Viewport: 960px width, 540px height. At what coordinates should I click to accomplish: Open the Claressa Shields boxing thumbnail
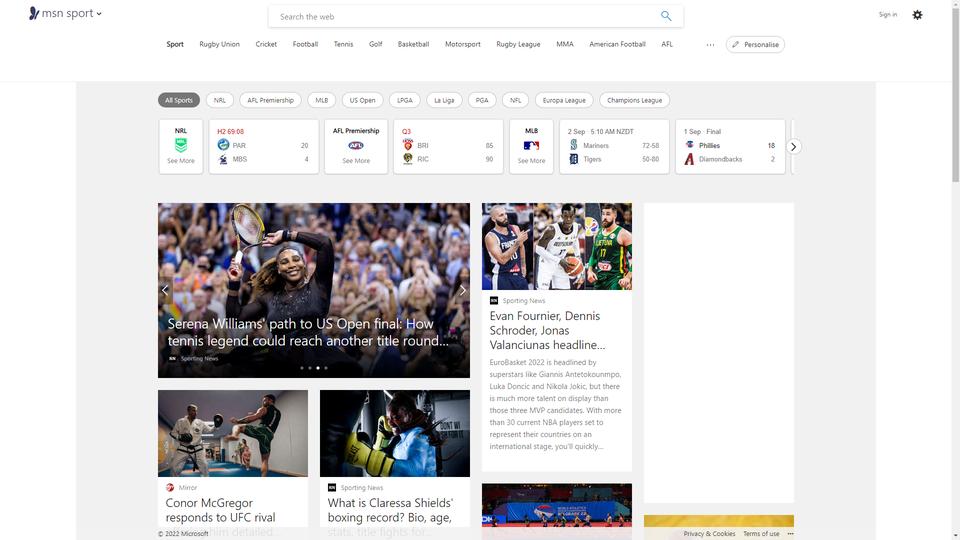pos(395,433)
